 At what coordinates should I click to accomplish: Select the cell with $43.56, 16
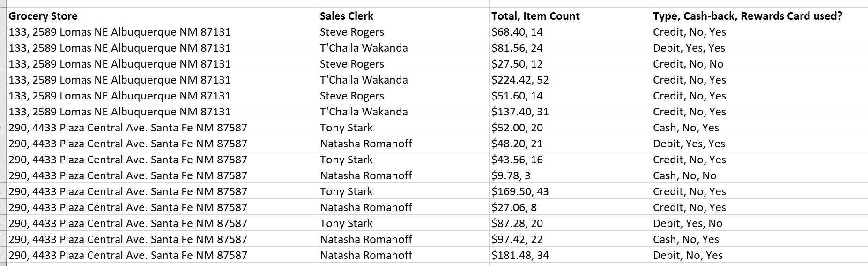[x=570, y=159]
